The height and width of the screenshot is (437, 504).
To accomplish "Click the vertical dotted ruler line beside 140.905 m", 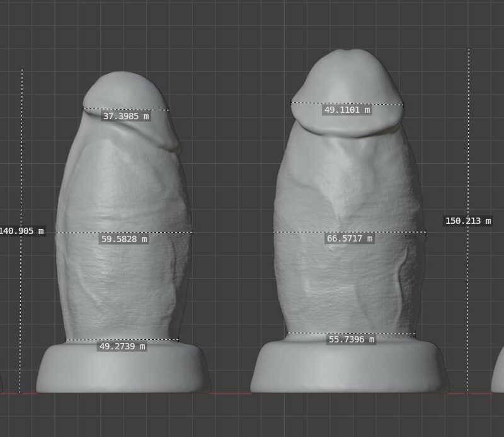I will click(22, 303).
